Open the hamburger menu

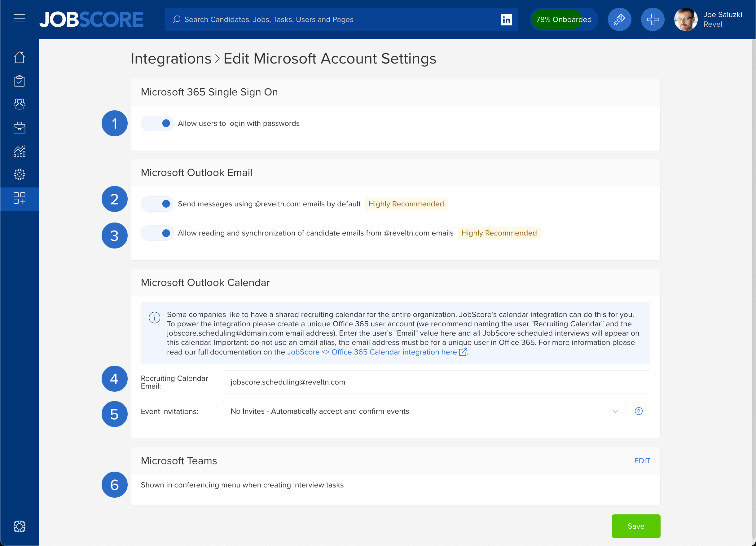(19, 18)
